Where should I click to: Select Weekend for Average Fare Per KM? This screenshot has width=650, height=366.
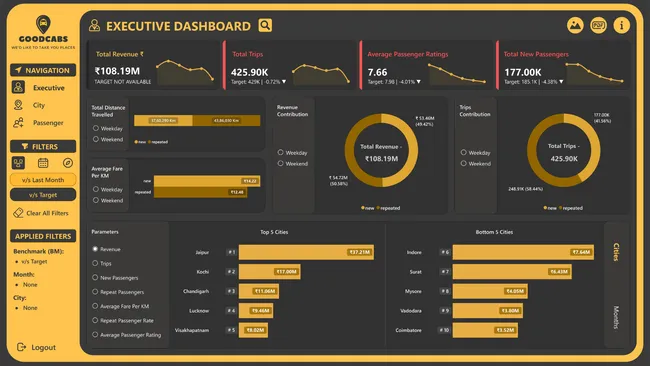pyautogui.click(x=96, y=200)
